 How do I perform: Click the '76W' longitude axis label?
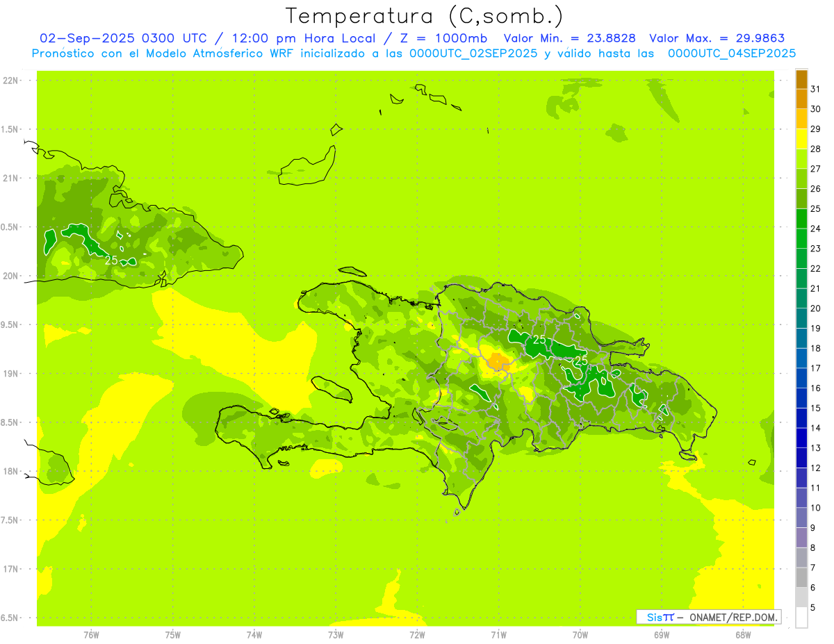[x=91, y=634]
